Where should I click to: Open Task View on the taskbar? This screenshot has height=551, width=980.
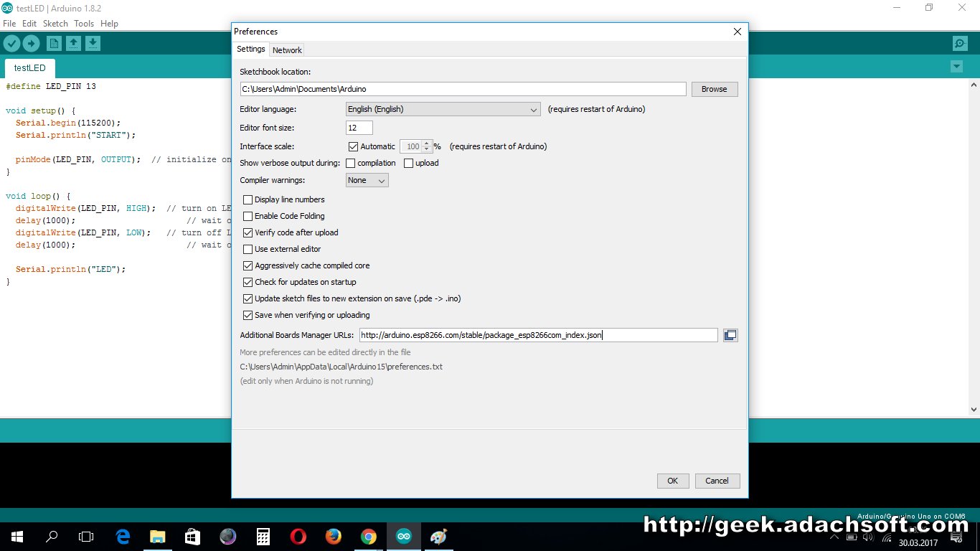point(86,536)
